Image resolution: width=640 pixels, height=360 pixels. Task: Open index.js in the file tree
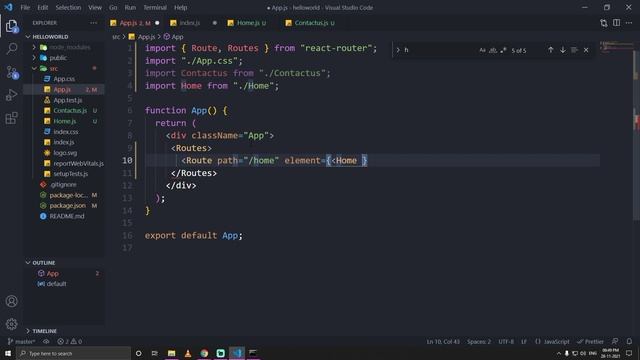coord(64,142)
